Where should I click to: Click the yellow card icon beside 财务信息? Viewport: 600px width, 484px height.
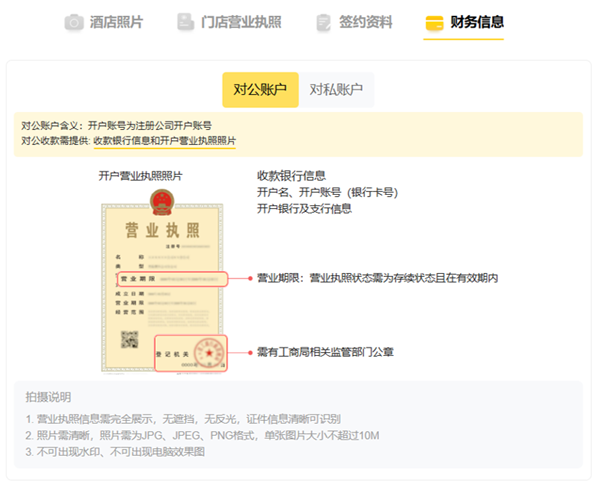coord(434,22)
